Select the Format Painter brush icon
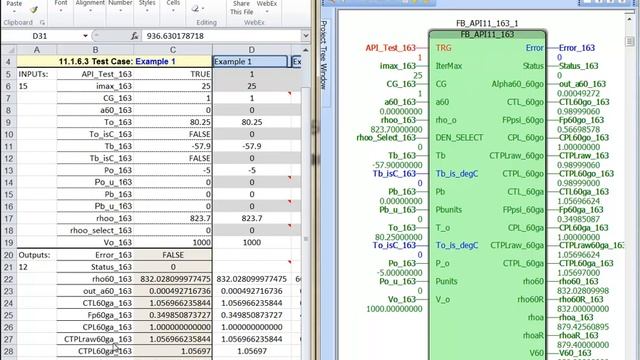The image size is (640, 360). tap(34, 9)
